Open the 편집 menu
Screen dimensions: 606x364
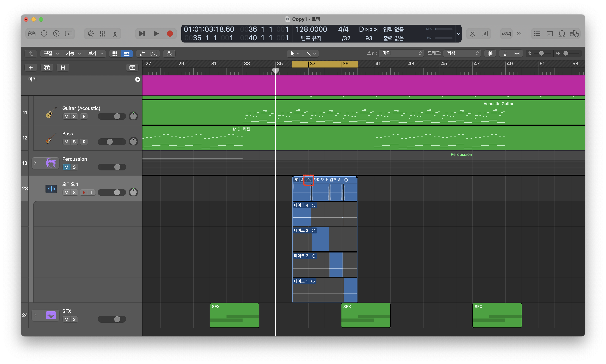[51, 54]
